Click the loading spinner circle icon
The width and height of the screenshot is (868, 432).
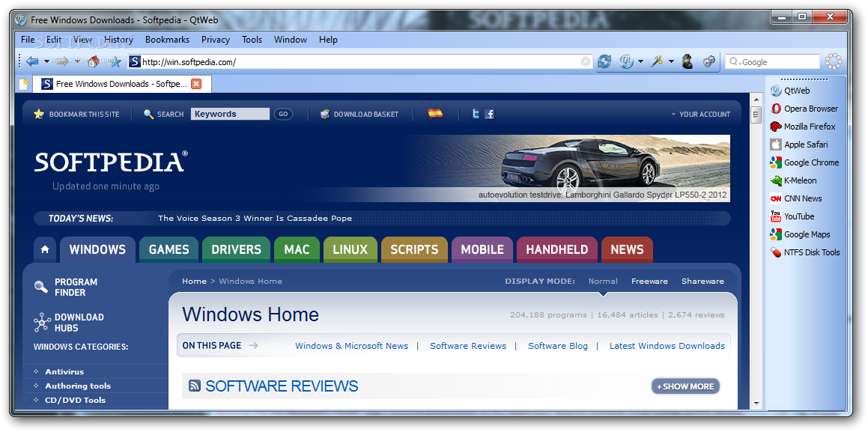[833, 61]
